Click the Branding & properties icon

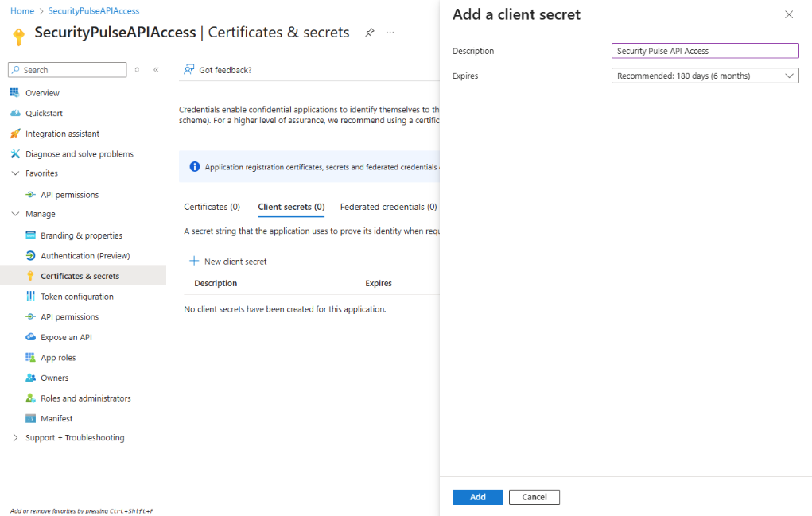pyautogui.click(x=30, y=235)
